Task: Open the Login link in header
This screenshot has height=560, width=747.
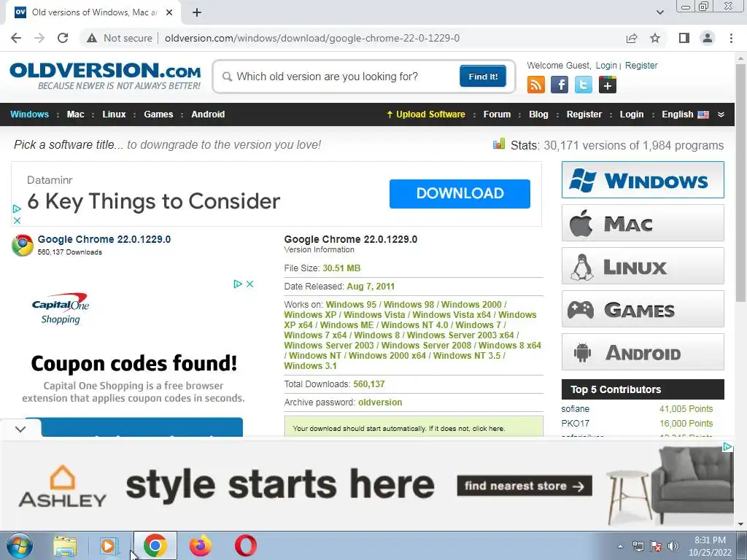Action: coord(606,66)
